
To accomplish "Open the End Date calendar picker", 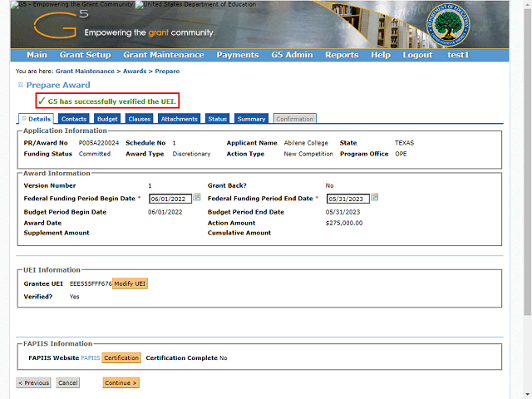I will [375, 198].
